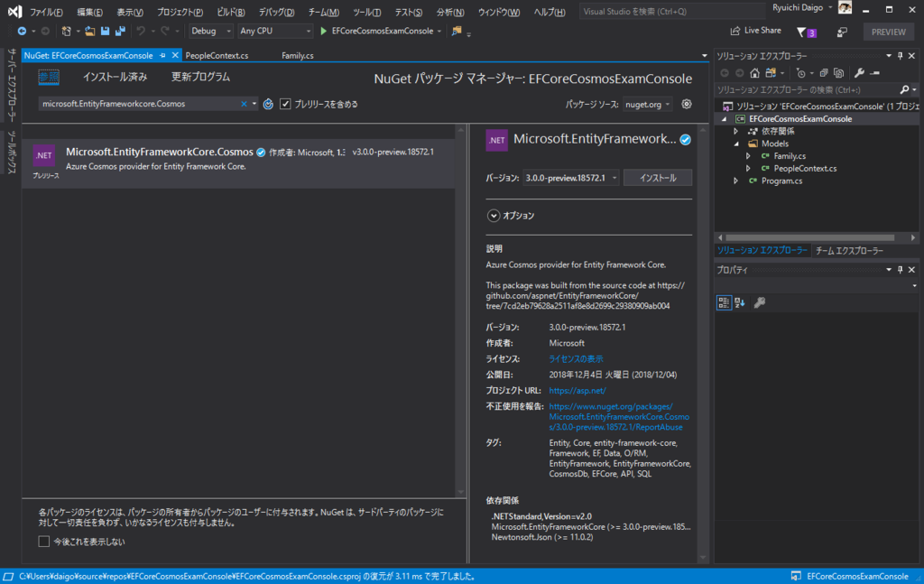The width and height of the screenshot is (924, 584).
Task: Open the version 3.0.0-preview dropdown
Action: tap(570, 178)
